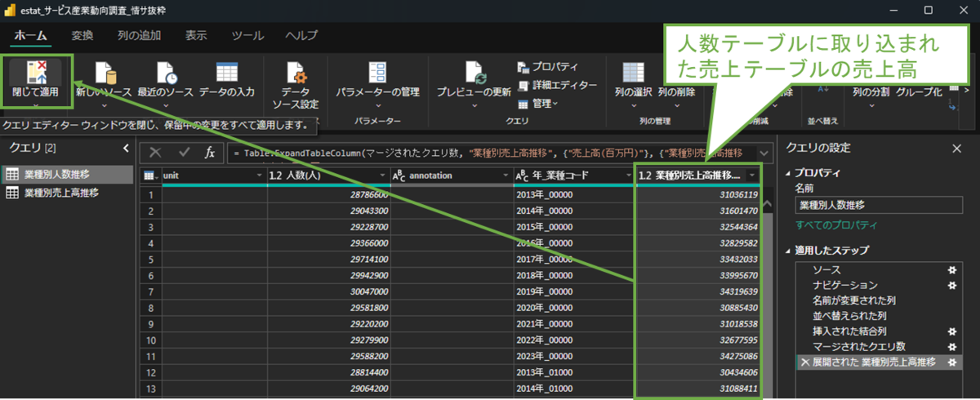Select the 業種別売上高推移 query
Image resolution: width=980 pixels, height=400 pixels.
tap(66, 193)
